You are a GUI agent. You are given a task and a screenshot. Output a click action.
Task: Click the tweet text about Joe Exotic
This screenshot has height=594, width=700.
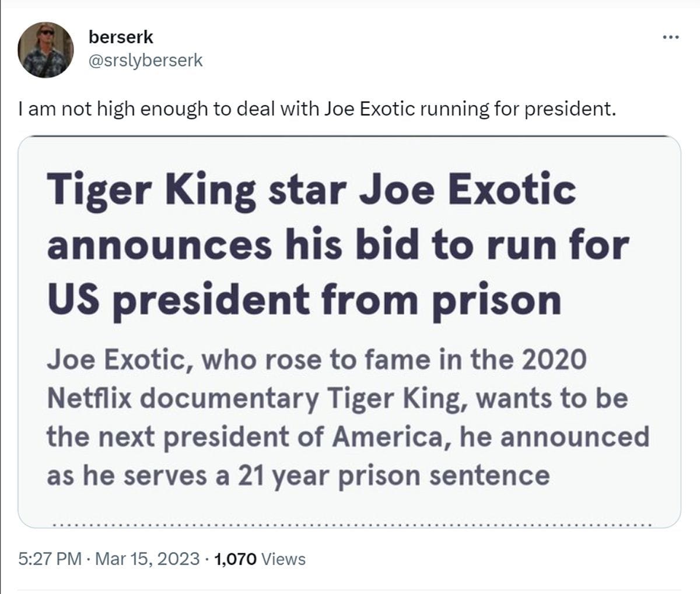[x=318, y=107]
